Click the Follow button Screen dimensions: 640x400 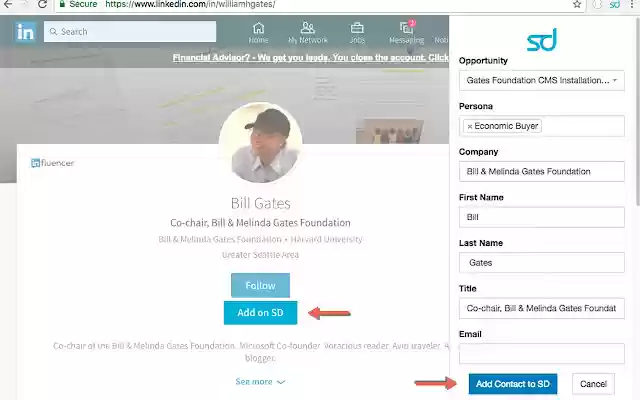point(260,285)
